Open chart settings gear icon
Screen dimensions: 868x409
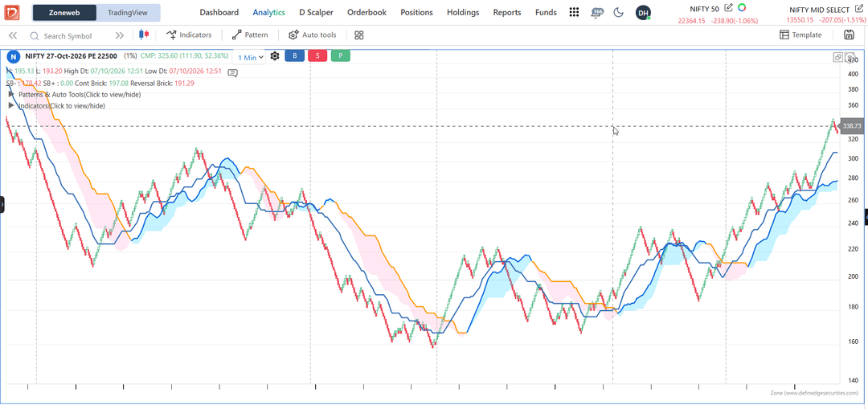click(275, 56)
